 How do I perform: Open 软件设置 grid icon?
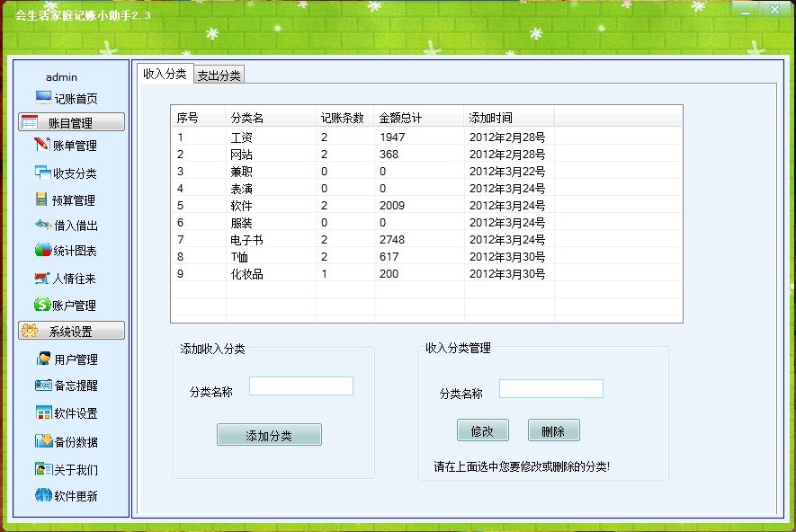tap(43, 412)
